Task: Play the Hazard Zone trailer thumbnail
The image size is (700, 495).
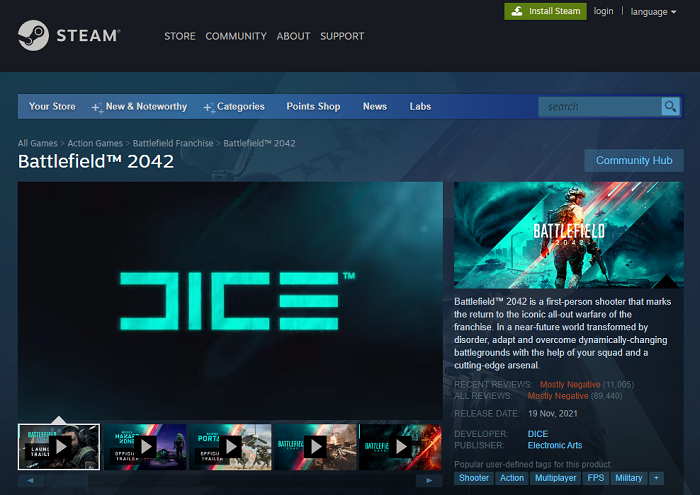Action: coord(145,446)
